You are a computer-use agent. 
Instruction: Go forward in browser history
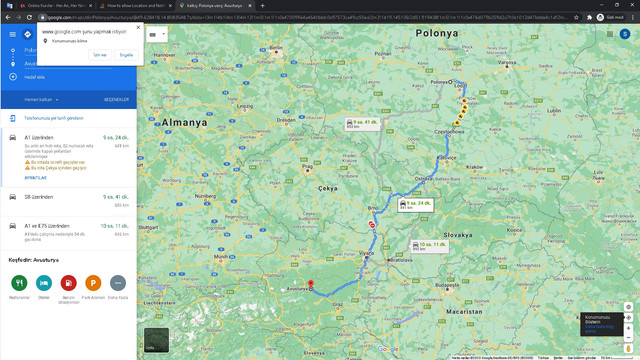[19, 17]
